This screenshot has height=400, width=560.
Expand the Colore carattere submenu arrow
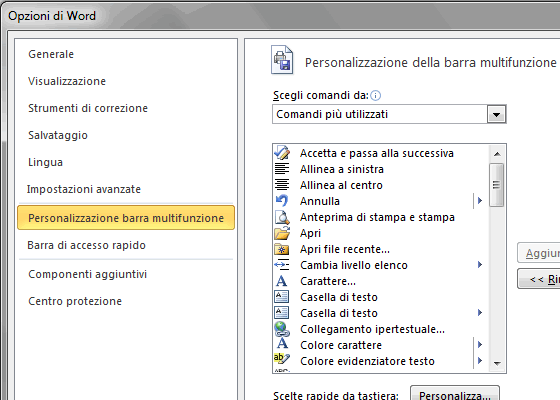coord(480,345)
